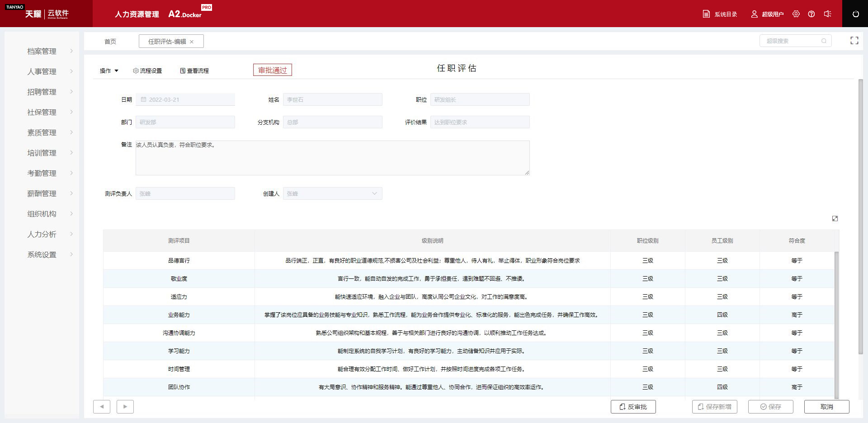Click the speaker announcement icon

click(x=827, y=14)
